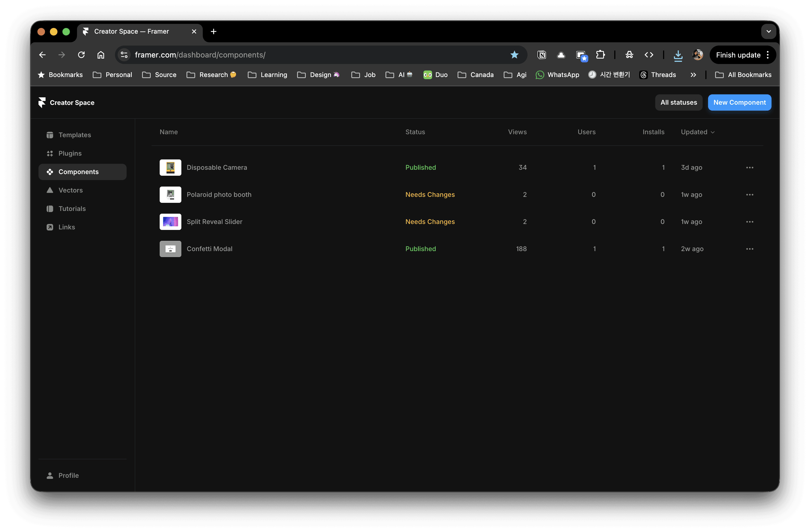Switch to Creator Space — Framer tab

point(131,31)
